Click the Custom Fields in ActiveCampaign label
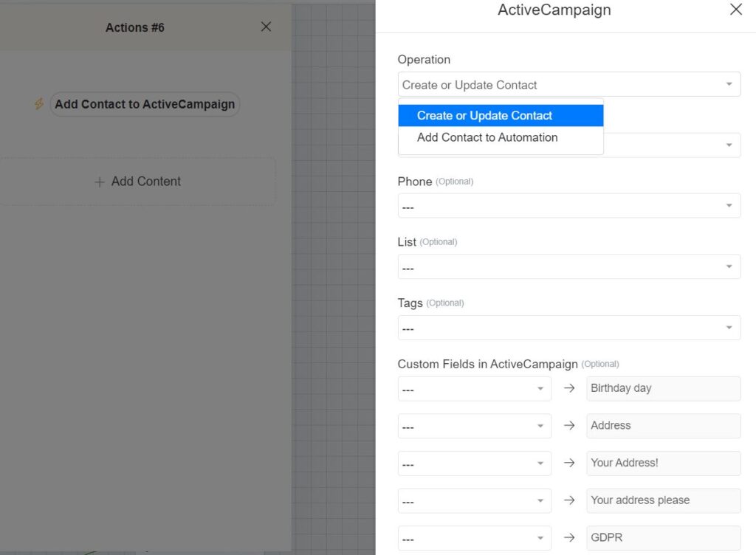Image resolution: width=756 pixels, height=555 pixels. point(487,364)
